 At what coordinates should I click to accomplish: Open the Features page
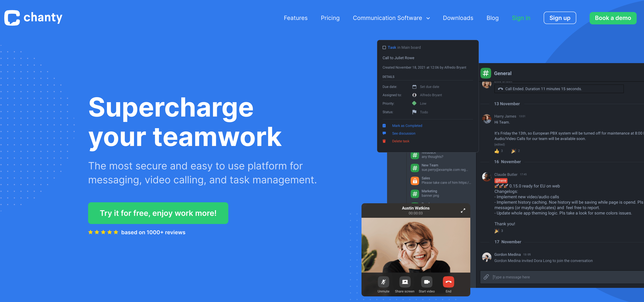[x=295, y=18]
